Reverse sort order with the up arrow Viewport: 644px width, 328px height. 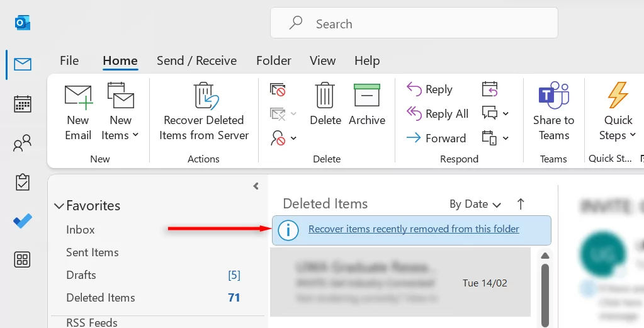521,204
